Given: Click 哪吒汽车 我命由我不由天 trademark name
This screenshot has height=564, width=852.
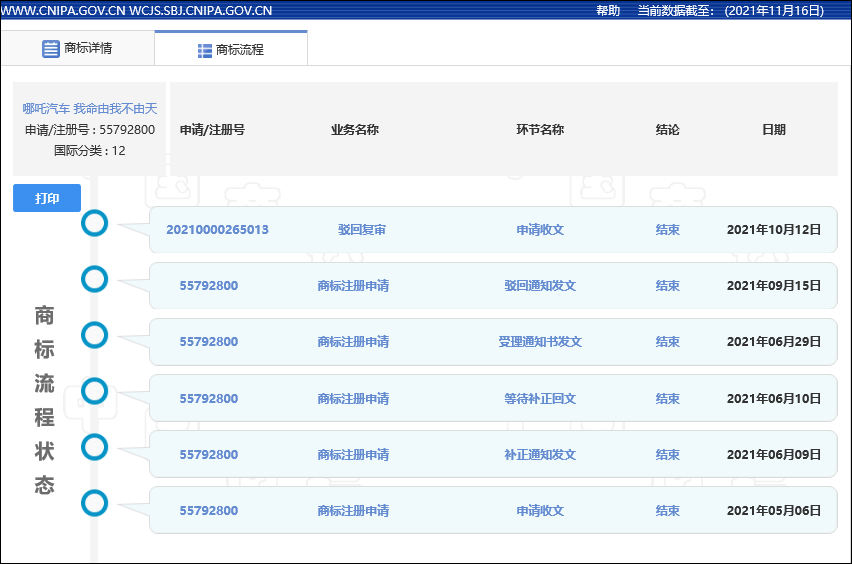Looking at the screenshot, I should 90,109.
